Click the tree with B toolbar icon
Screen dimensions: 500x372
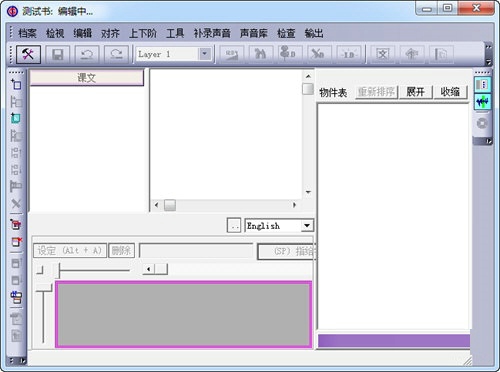290,54
